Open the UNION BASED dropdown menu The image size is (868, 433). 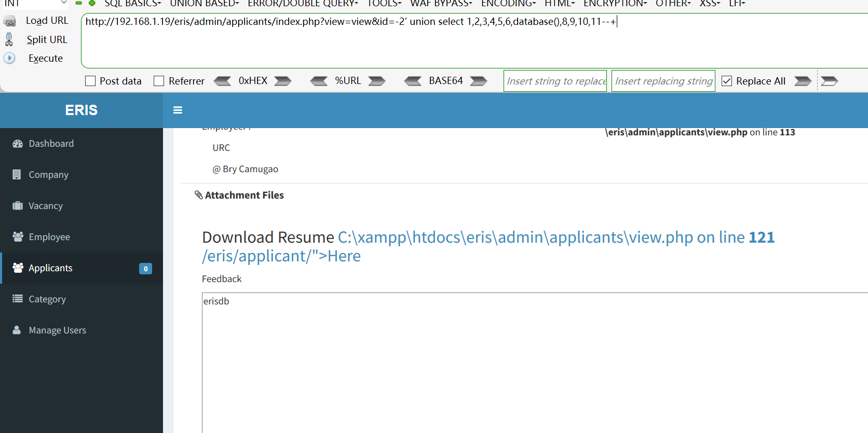click(x=205, y=3)
